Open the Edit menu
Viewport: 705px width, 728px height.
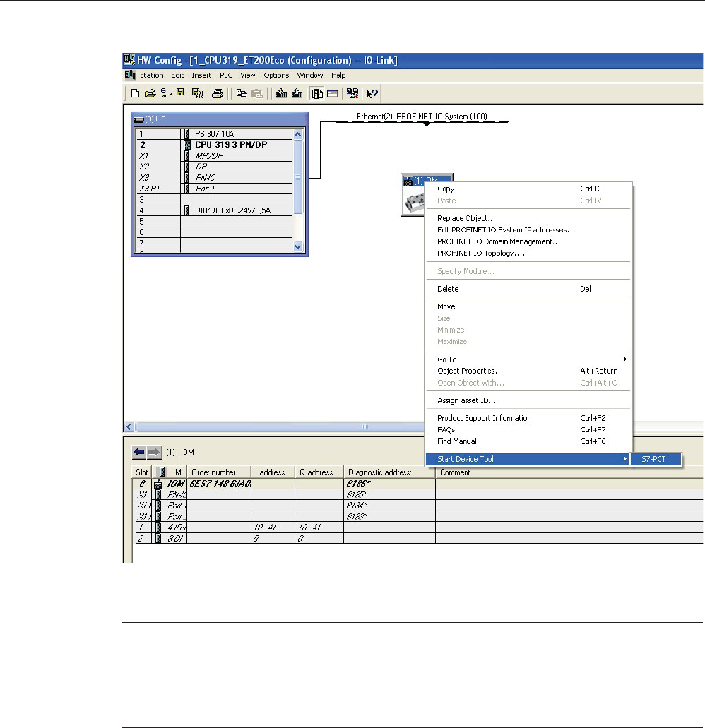point(177,76)
